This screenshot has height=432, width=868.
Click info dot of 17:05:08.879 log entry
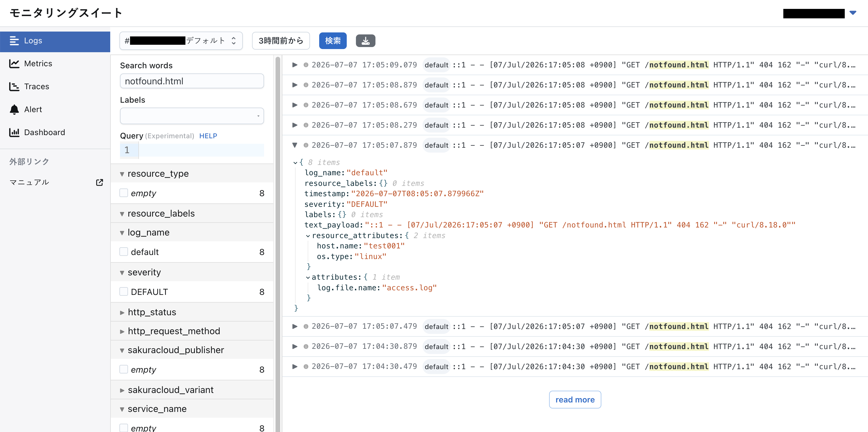point(306,85)
